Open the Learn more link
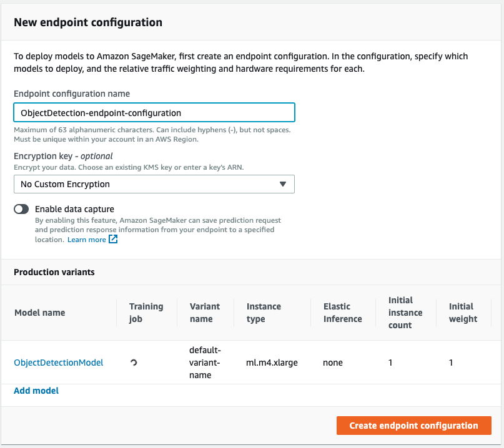The image size is (504, 448). point(87,240)
